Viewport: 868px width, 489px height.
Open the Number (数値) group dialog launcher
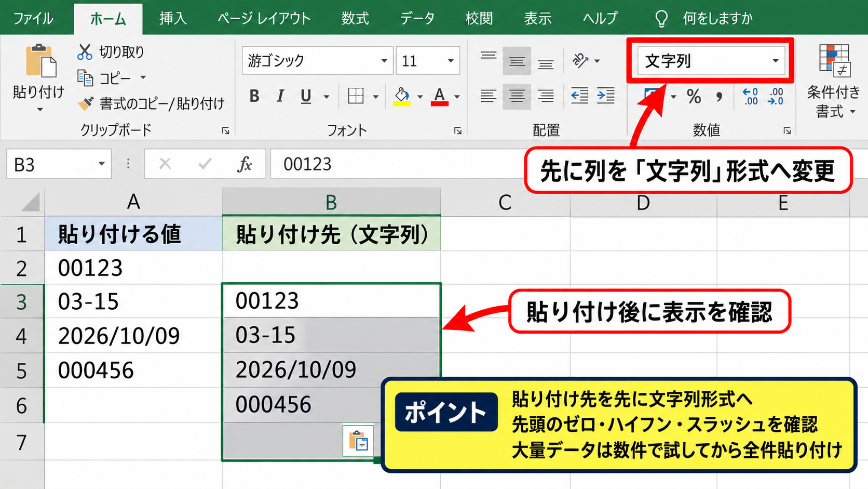coord(788,130)
